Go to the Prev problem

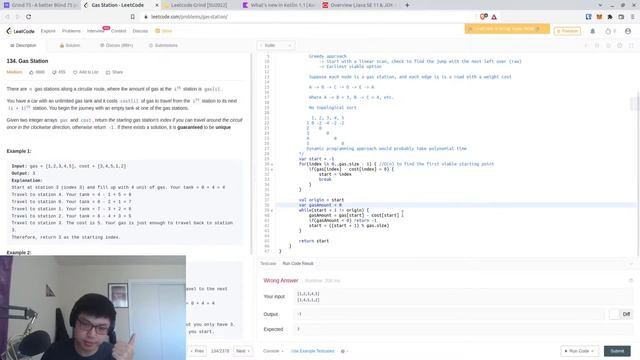coord(197,351)
